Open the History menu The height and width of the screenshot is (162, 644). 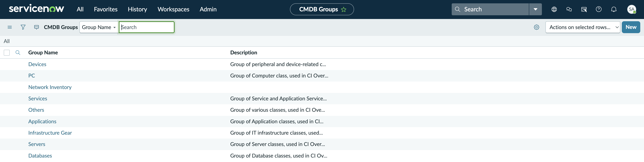137,9
